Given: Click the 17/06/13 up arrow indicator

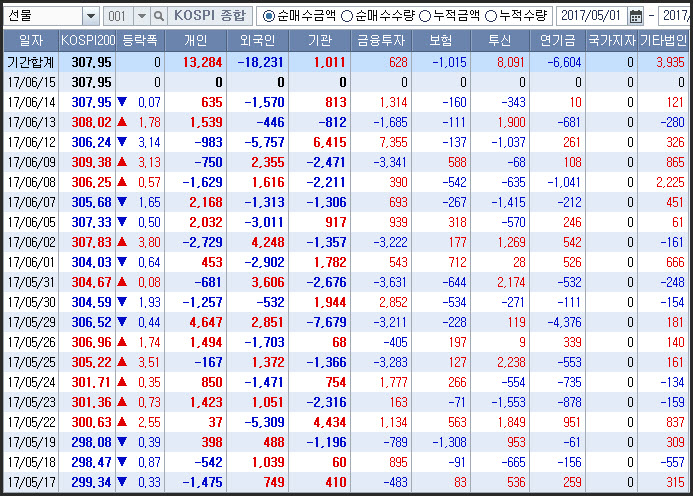Looking at the screenshot, I should click(x=122, y=122).
